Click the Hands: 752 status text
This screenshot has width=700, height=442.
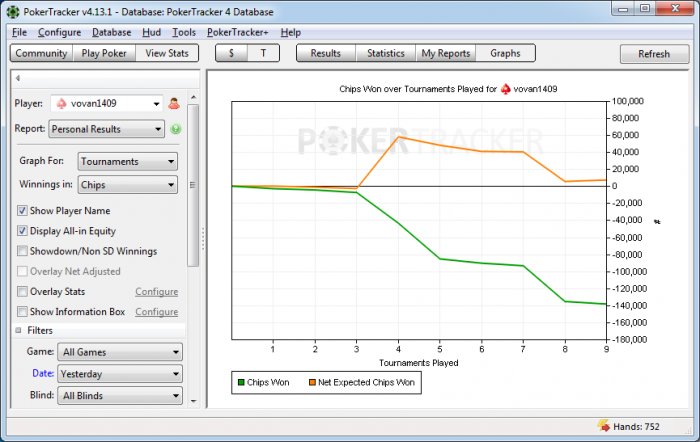coord(636,426)
